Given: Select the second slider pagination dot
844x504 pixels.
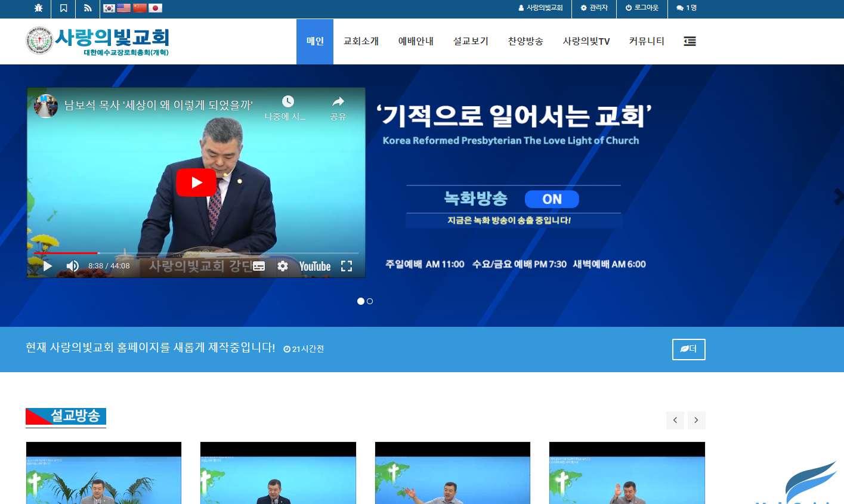Looking at the screenshot, I should 370,301.
